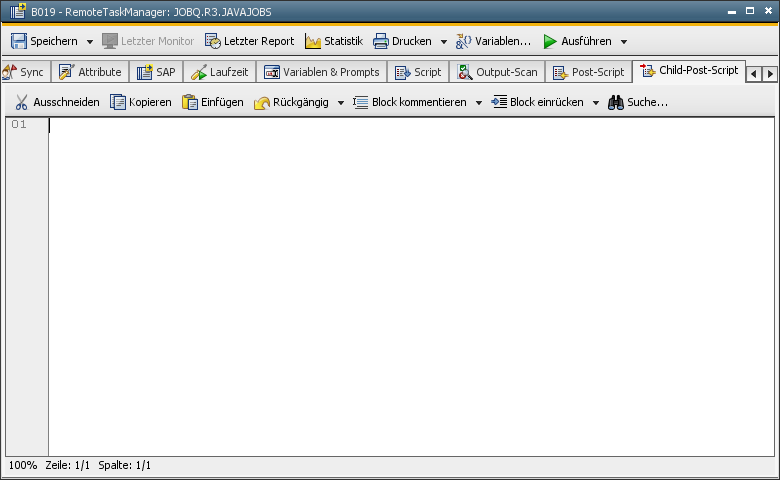Open the Variablen... dialog icon
This screenshot has width=780, height=480.
[463, 41]
